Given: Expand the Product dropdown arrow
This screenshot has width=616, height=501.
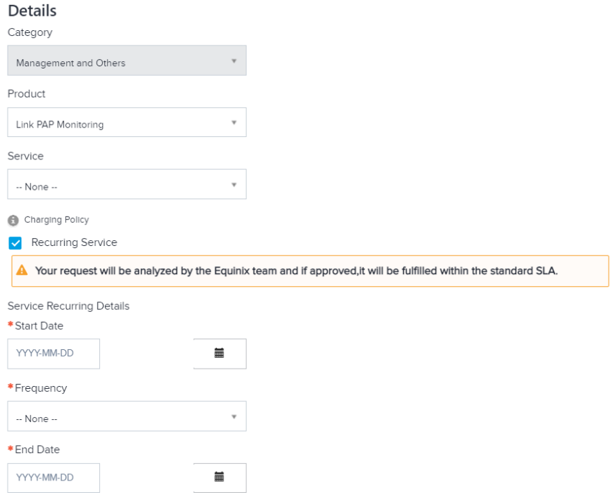Looking at the screenshot, I should 234,123.
